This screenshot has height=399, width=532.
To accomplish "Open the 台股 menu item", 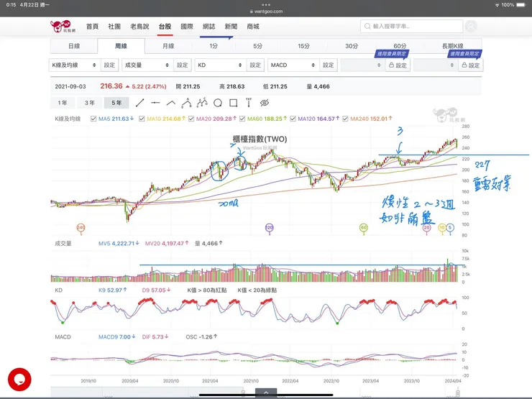I will click(x=165, y=27).
